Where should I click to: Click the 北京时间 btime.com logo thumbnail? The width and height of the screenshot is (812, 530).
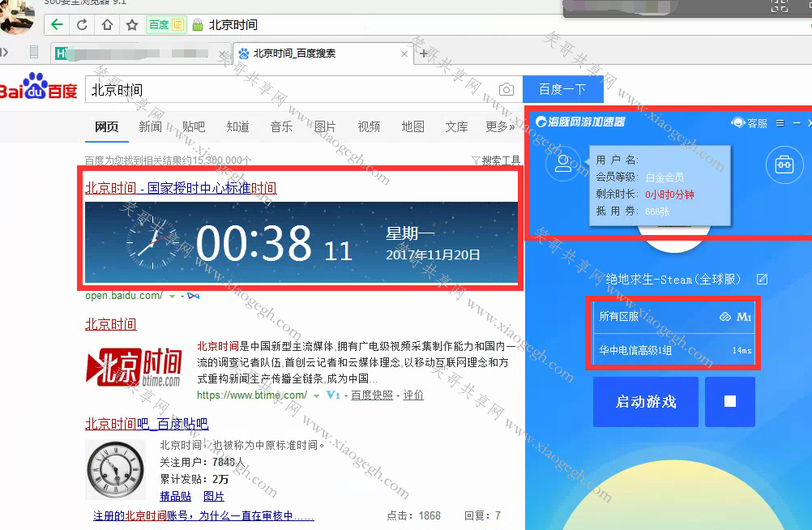coord(135,369)
